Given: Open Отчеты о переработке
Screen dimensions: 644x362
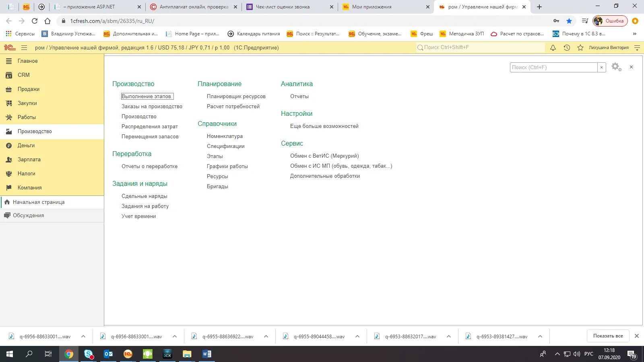Looking at the screenshot, I should click(149, 167).
